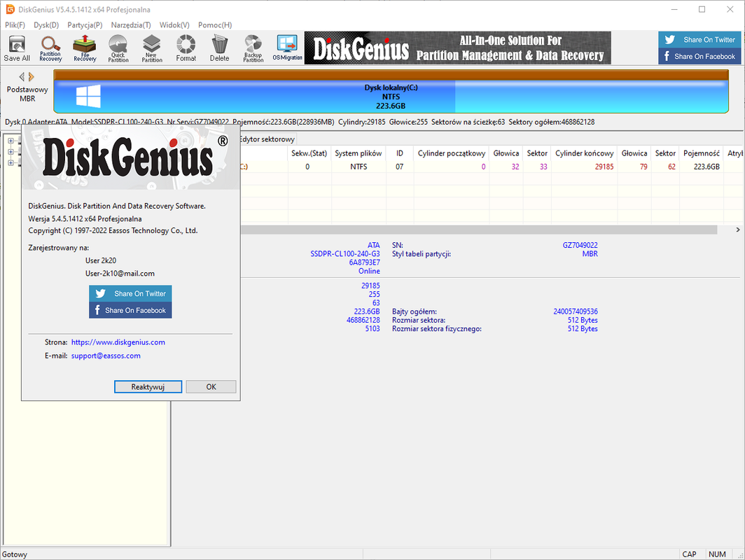
Task: Expand the second tree node in the disk tree
Action: tap(11, 152)
